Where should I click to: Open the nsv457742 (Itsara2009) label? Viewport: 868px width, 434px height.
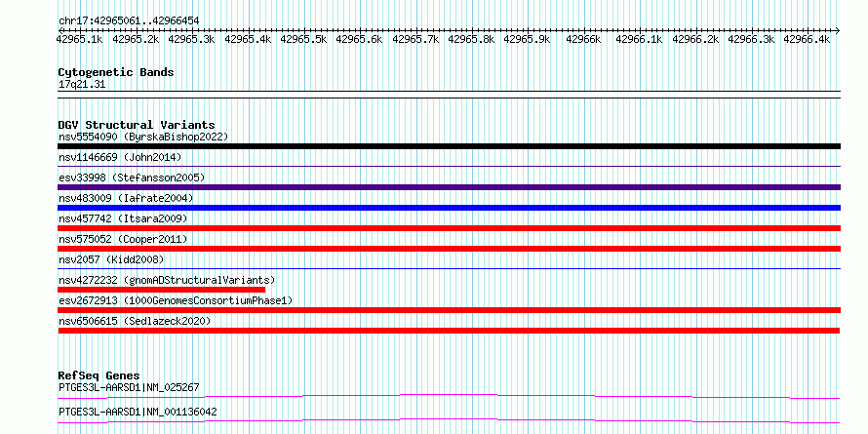123,218
